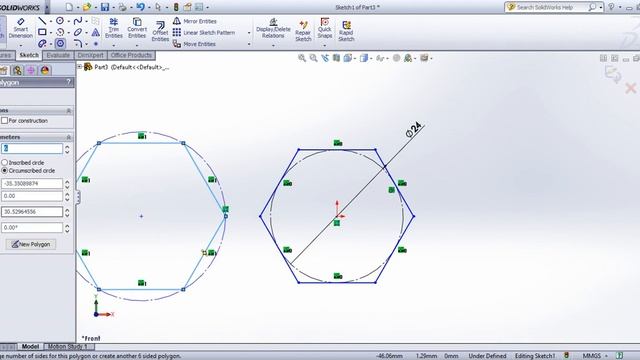Image resolution: width=640 pixels, height=360 pixels.
Task: Select the Ellipse sketch tool
Action: tap(78, 32)
